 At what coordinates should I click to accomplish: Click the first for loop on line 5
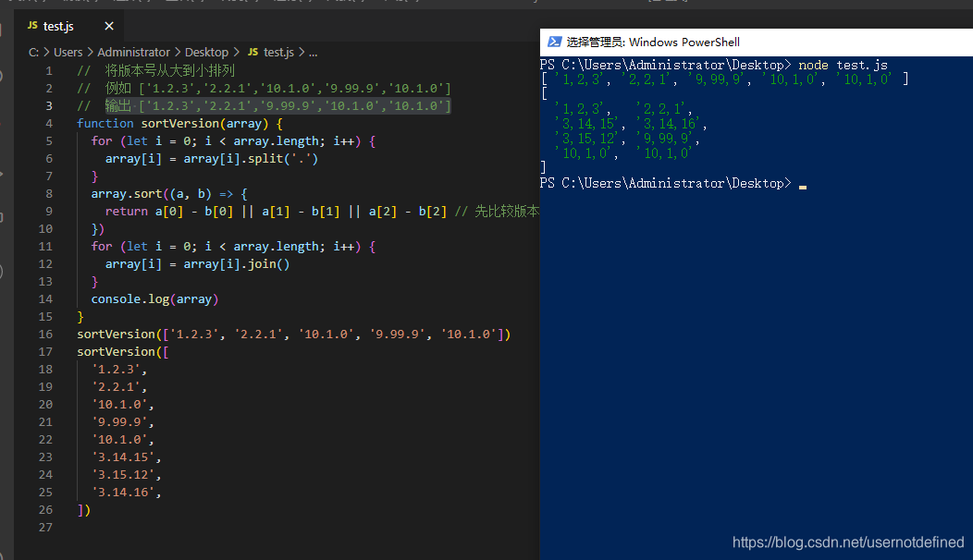click(233, 141)
